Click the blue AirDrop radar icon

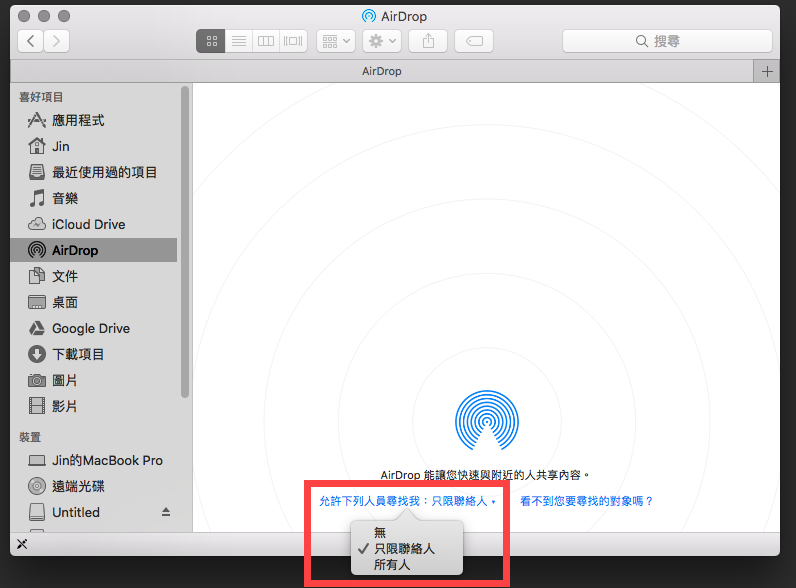pyautogui.click(x=486, y=420)
